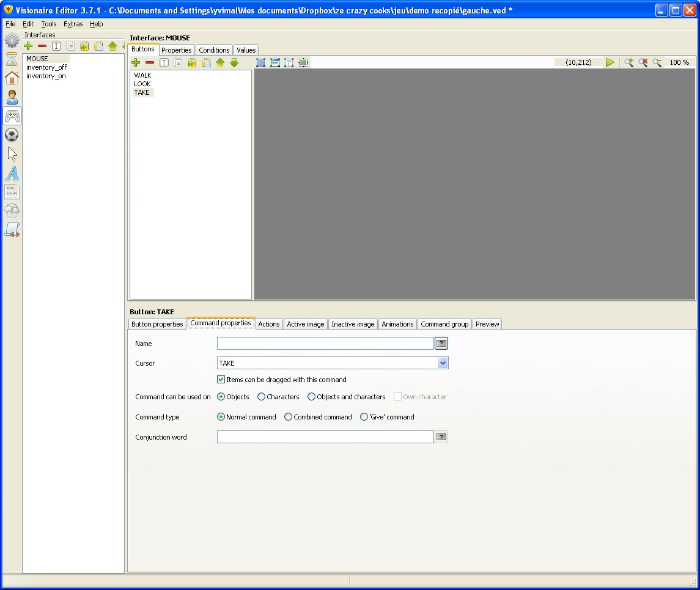Move the selected button down with green arrow
This screenshot has height=590, width=700.
click(234, 63)
